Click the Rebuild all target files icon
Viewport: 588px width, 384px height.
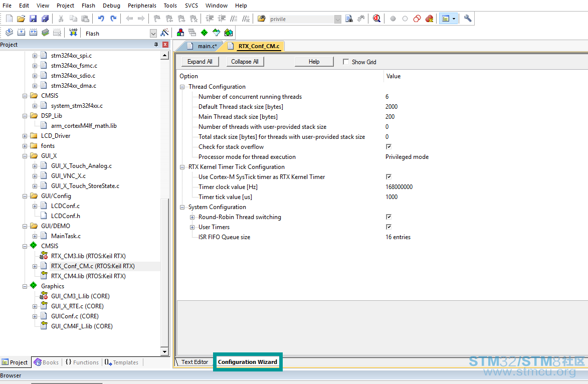coord(34,33)
